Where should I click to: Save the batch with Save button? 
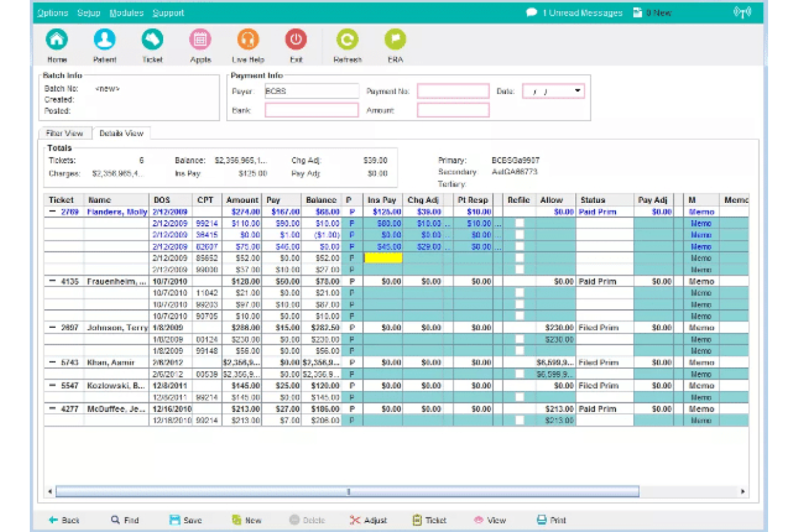coord(185,520)
